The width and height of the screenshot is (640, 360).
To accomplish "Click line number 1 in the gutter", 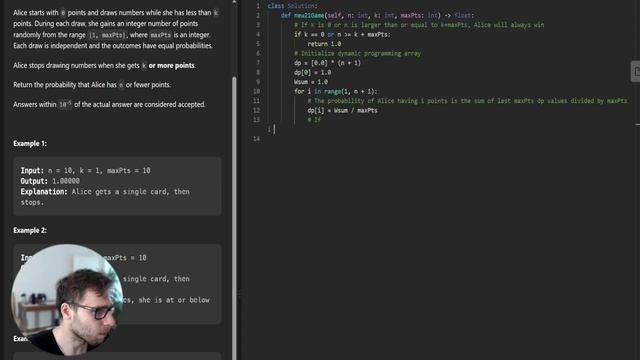I will (258, 6).
